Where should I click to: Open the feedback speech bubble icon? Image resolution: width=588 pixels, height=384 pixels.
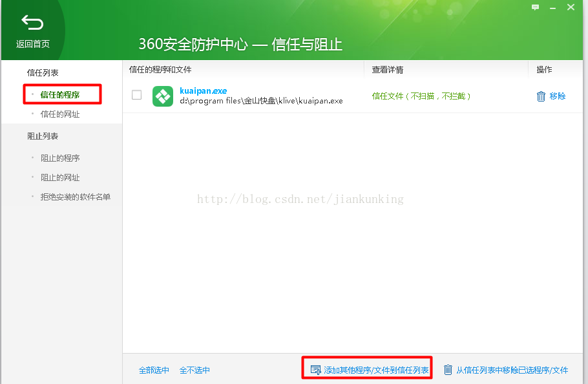535,7
